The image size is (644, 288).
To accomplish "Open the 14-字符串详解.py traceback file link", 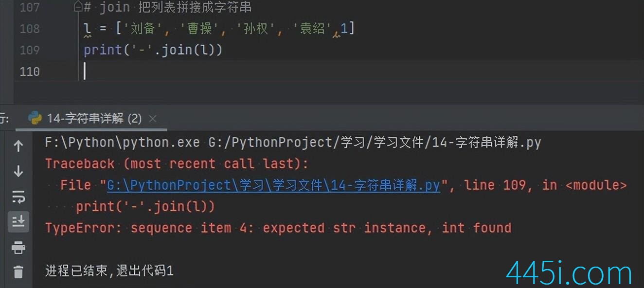I will 273,185.
